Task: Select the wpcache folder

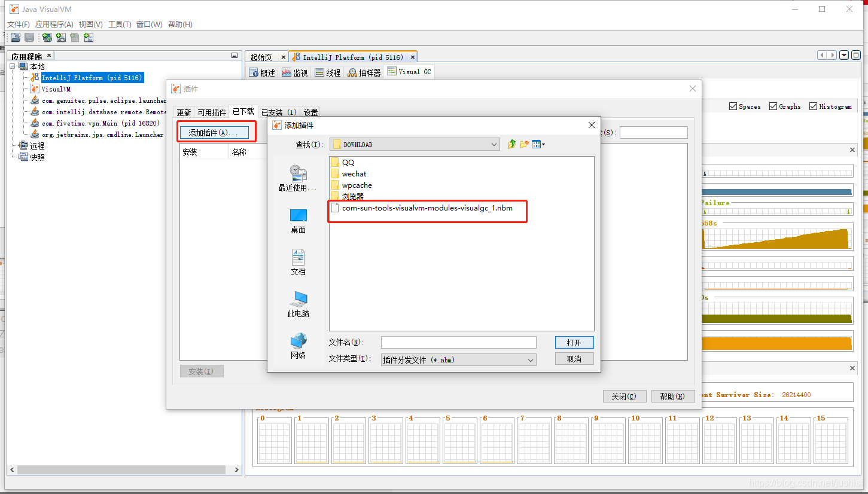Action: [352, 185]
